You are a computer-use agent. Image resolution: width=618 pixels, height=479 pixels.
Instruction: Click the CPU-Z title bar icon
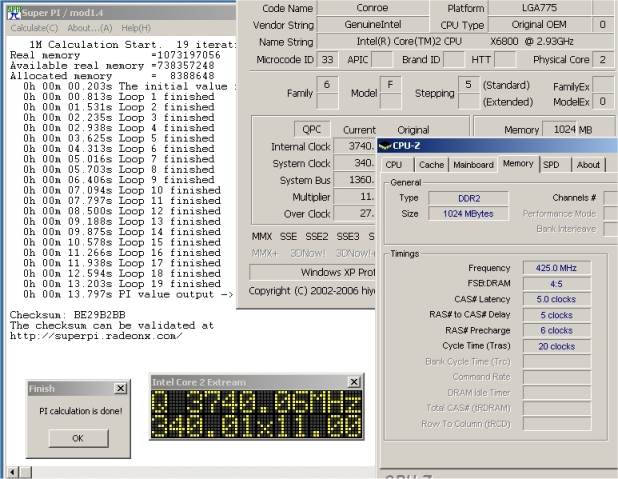point(385,146)
